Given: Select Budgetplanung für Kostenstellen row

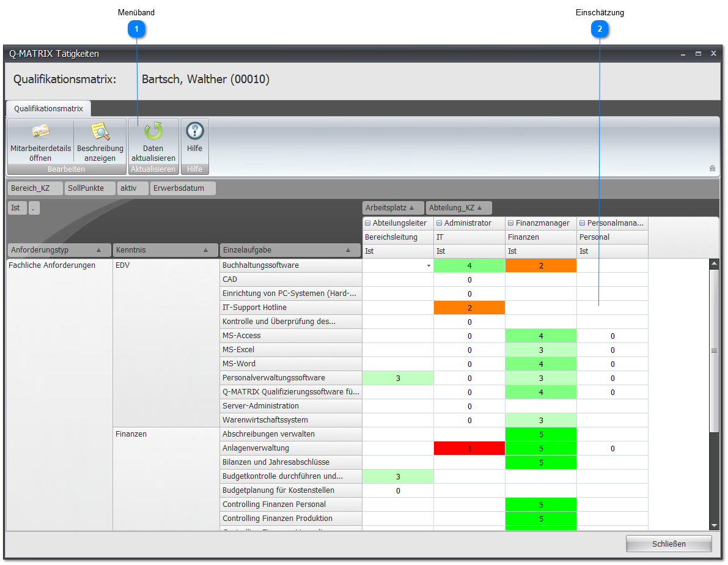Looking at the screenshot, I should point(290,490).
